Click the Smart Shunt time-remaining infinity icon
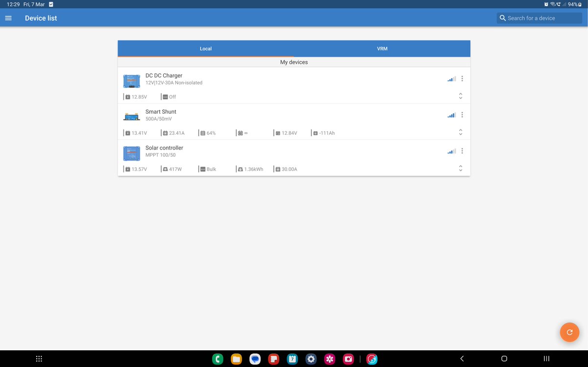 pyautogui.click(x=240, y=133)
